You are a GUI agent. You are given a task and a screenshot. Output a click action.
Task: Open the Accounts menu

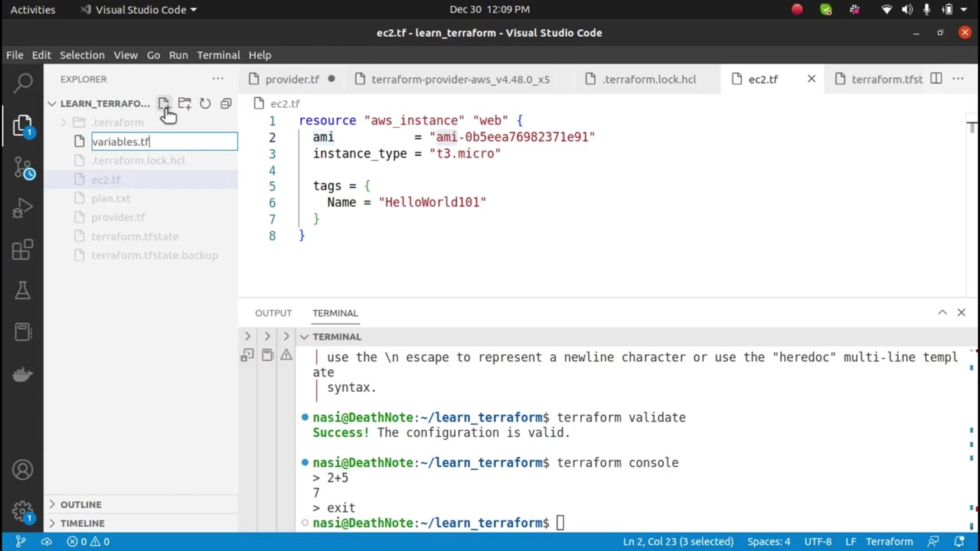pyautogui.click(x=23, y=470)
